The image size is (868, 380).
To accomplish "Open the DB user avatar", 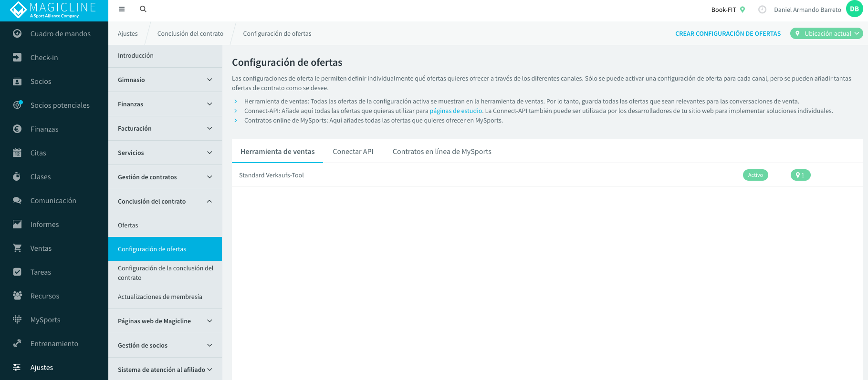I will click(x=854, y=9).
